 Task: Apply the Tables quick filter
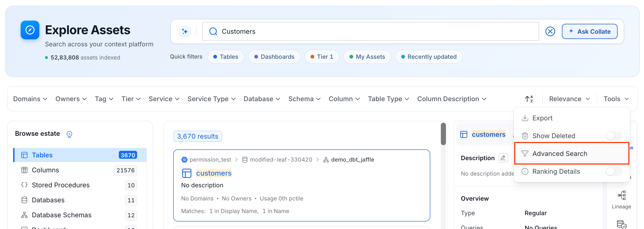pyautogui.click(x=225, y=57)
